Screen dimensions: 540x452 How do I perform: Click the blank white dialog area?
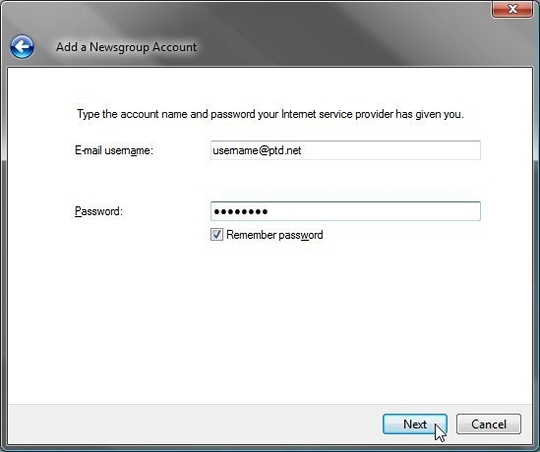click(x=269, y=320)
